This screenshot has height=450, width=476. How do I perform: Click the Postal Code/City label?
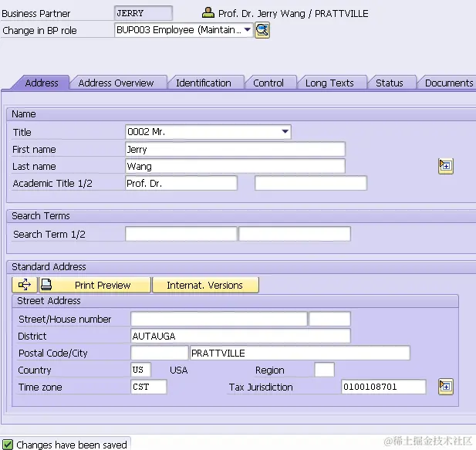click(52, 354)
